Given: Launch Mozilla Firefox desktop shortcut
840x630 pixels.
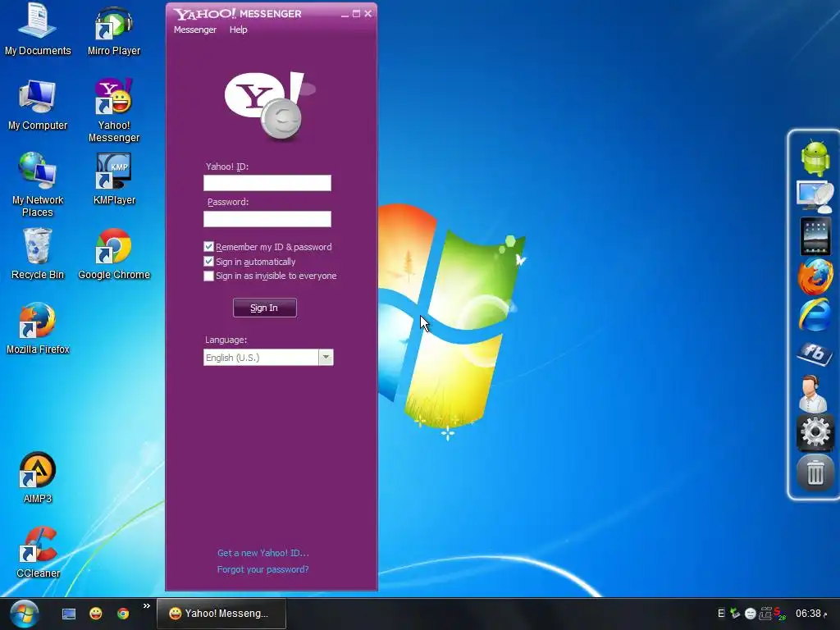Looking at the screenshot, I should point(38,328).
